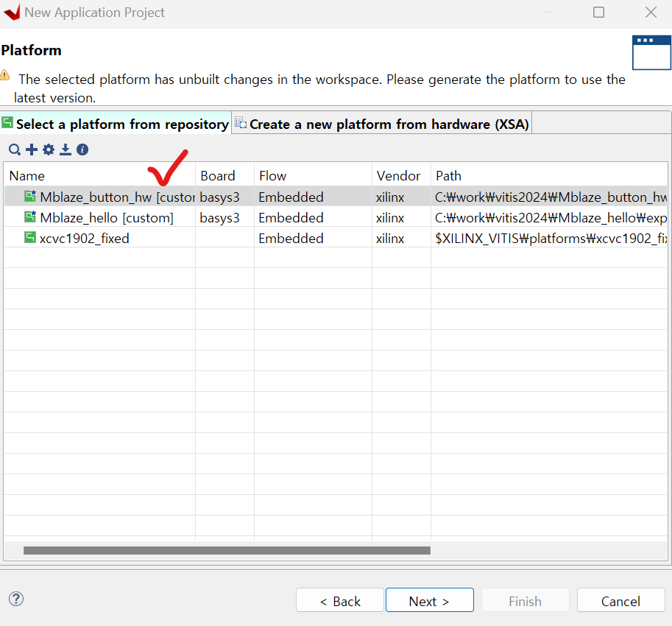Image resolution: width=672 pixels, height=626 pixels.
Task: Proceed with the Next button
Action: click(430, 601)
